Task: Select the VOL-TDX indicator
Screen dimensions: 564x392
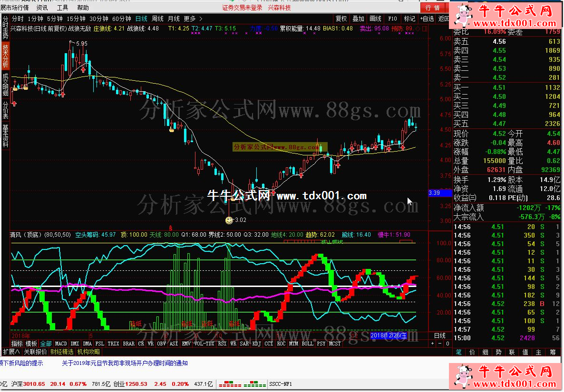Action: point(204,344)
